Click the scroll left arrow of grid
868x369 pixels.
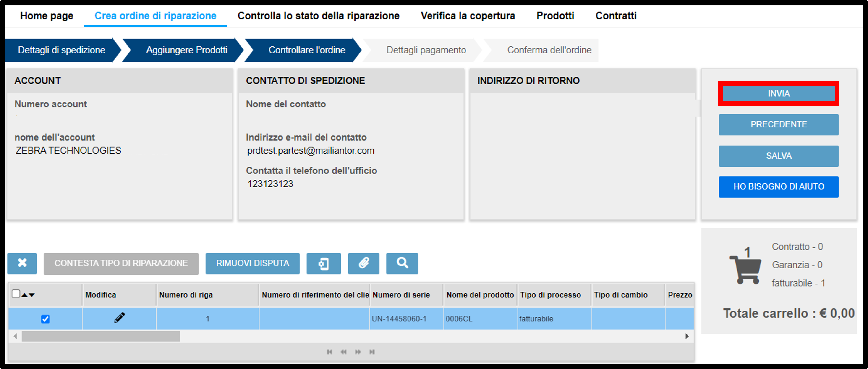tap(15, 336)
